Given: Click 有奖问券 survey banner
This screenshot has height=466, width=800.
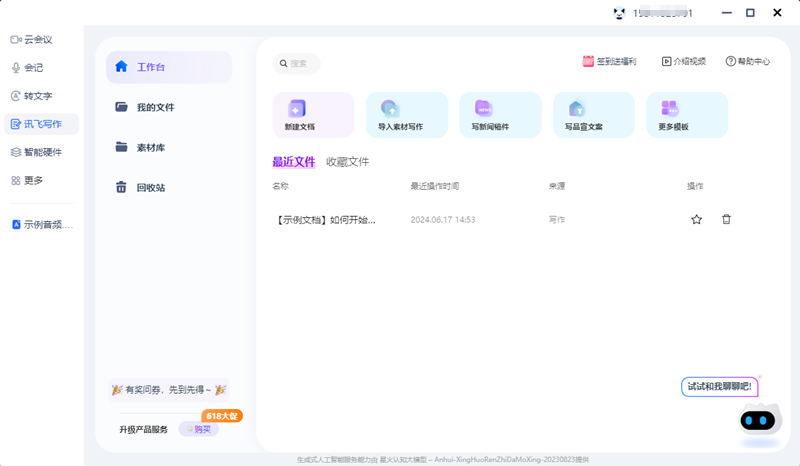Looking at the screenshot, I should coord(169,390).
